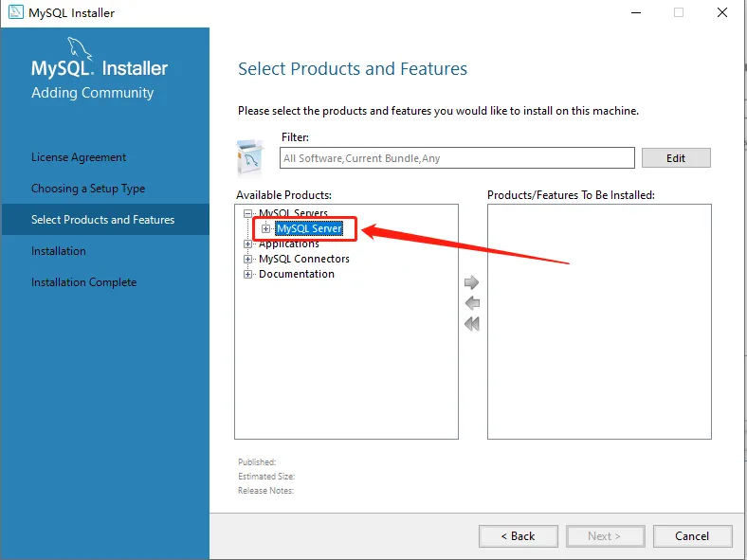The height and width of the screenshot is (560, 747).
Task: Click the Published label
Action: [x=257, y=461]
